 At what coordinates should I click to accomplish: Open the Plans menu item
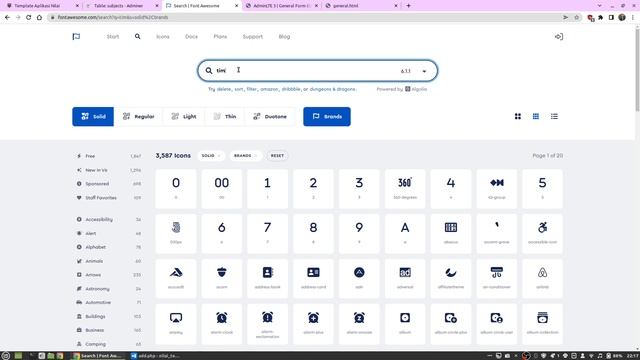point(220,37)
